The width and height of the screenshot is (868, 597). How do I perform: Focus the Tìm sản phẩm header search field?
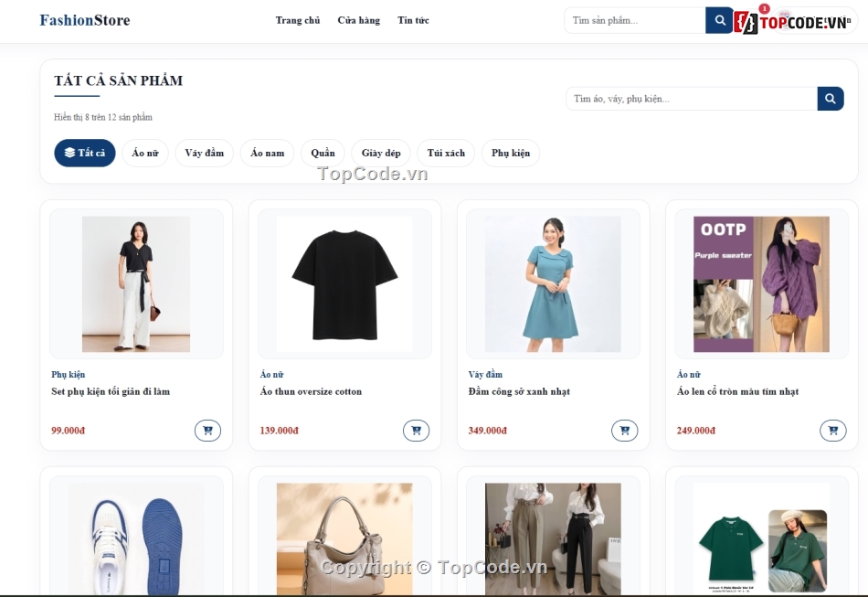(635, 20)
